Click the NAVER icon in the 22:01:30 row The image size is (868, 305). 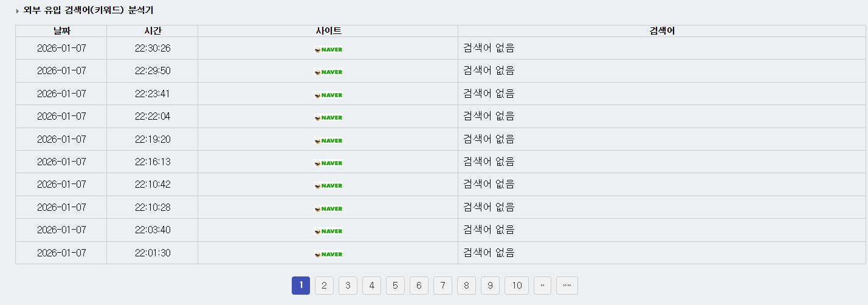[x=328, y=254]
